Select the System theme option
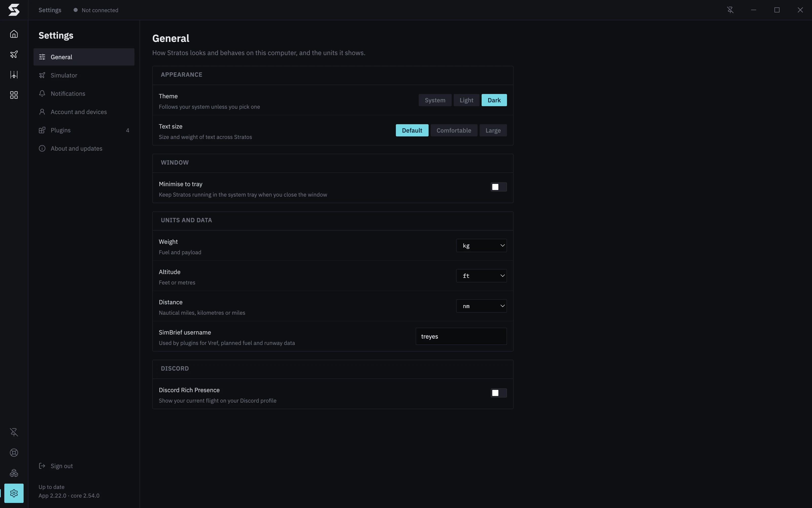The width and height of the screenshot is (812, 508). point(435,100)
